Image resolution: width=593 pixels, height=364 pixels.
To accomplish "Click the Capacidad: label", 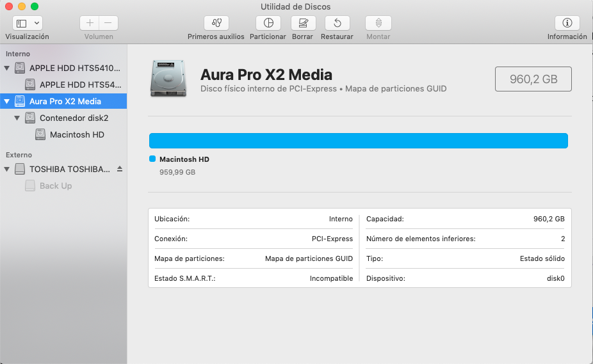I will click(x=385, y=219).
